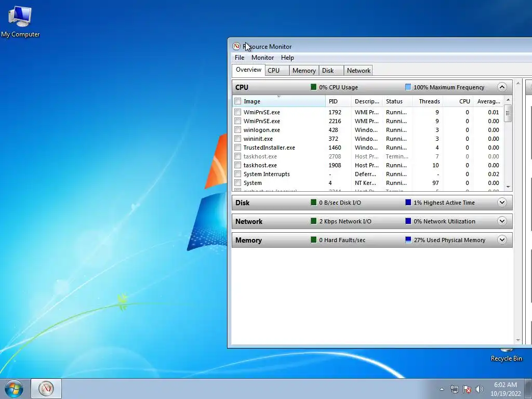The image size is (532, 399).
Task: Check the wininit.exe checkbox
Action: pyautogui.click(x=237, y=138)
